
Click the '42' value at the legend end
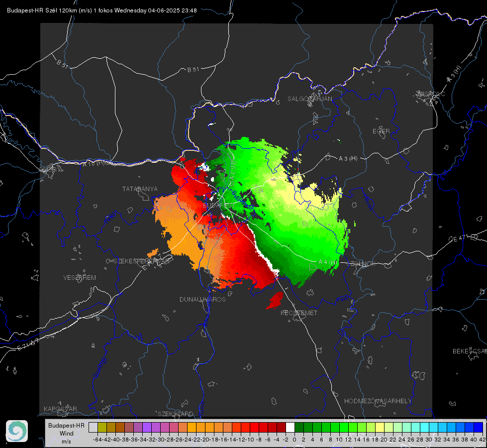483,440
